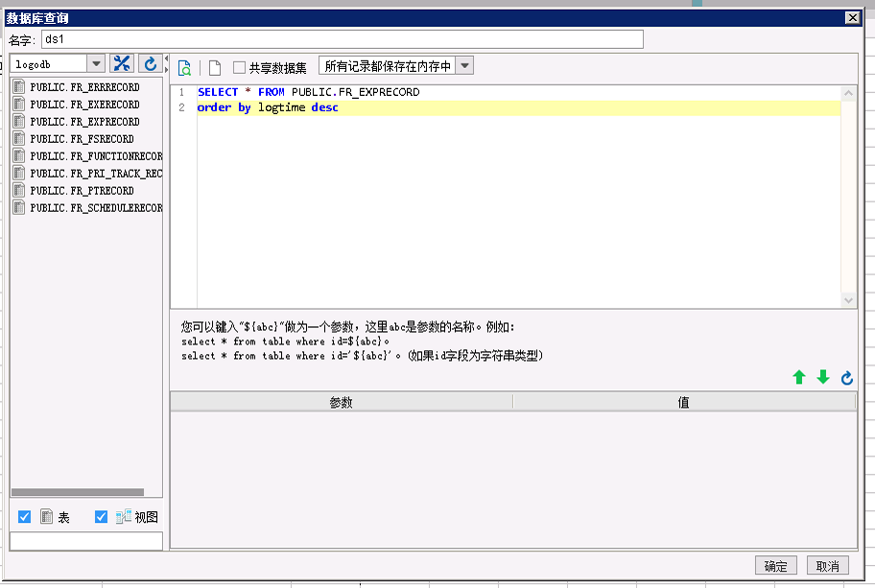Click SQL editor scroll down arrow

click(848, 300)
